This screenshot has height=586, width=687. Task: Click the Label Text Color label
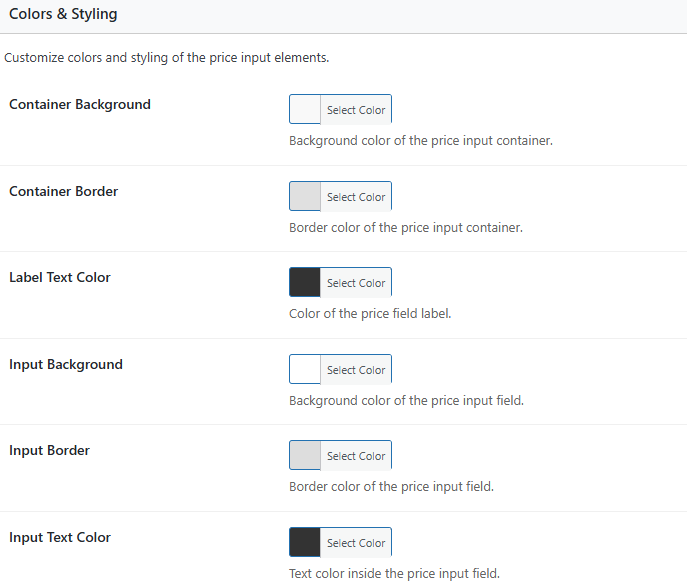coord(60,277)
